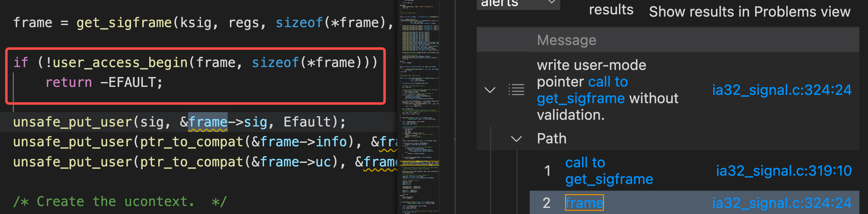This screenshot has height=214, width=868.
Task: Click frame->uc in the ptr_to_compat line
Action: pos(296,162)
